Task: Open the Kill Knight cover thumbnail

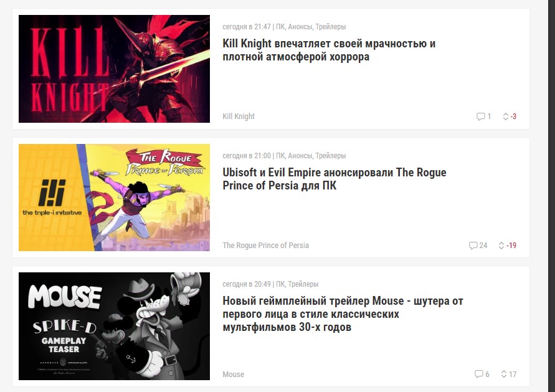Action: [x=114, y=69]
